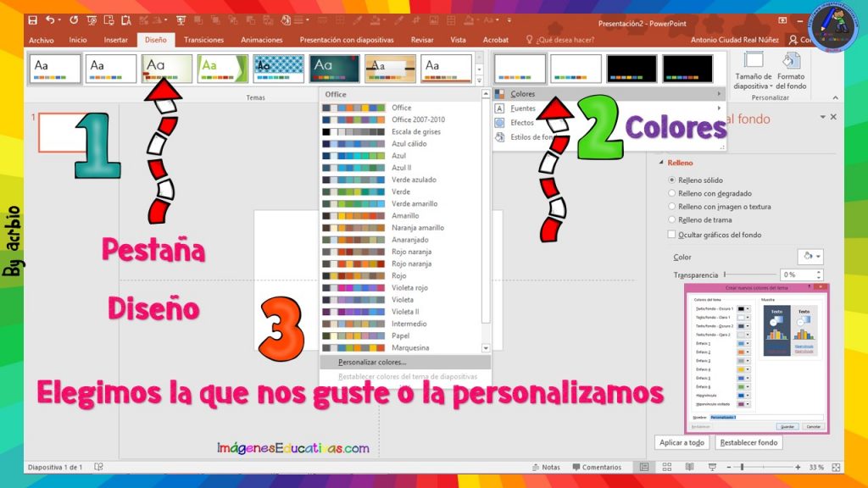This screenshot has width=868, height=488.
Task: Open the Comentarios pane
Action: click(x=597, y=467)
